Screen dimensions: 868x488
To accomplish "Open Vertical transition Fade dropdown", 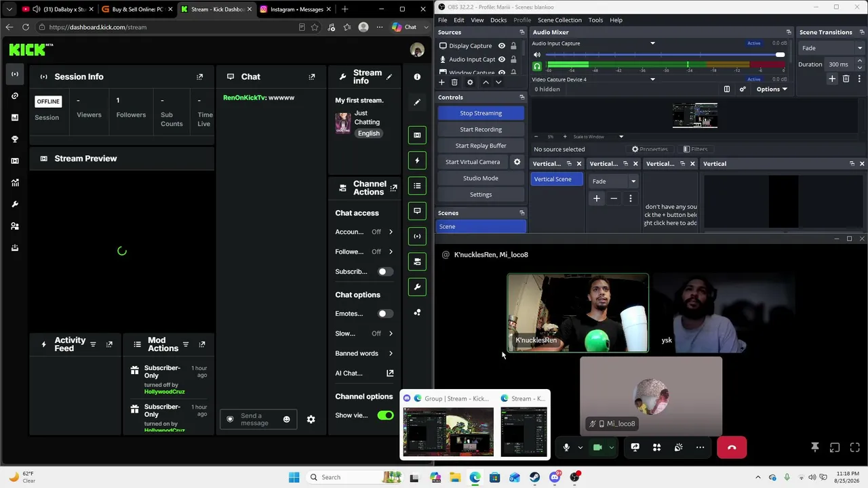I will tap(614, 181).
